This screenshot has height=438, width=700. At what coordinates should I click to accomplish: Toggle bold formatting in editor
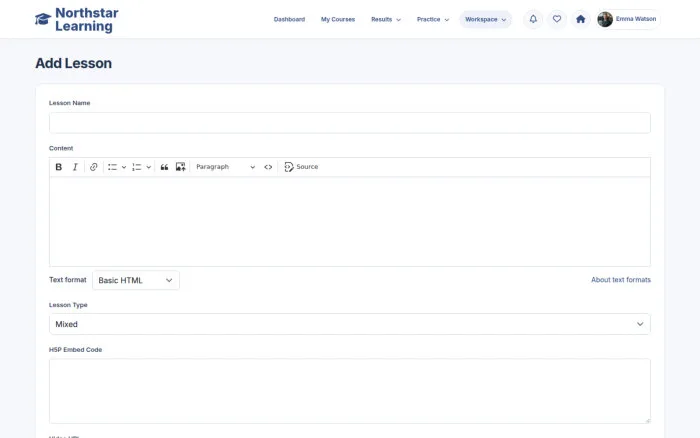(58, 167)
